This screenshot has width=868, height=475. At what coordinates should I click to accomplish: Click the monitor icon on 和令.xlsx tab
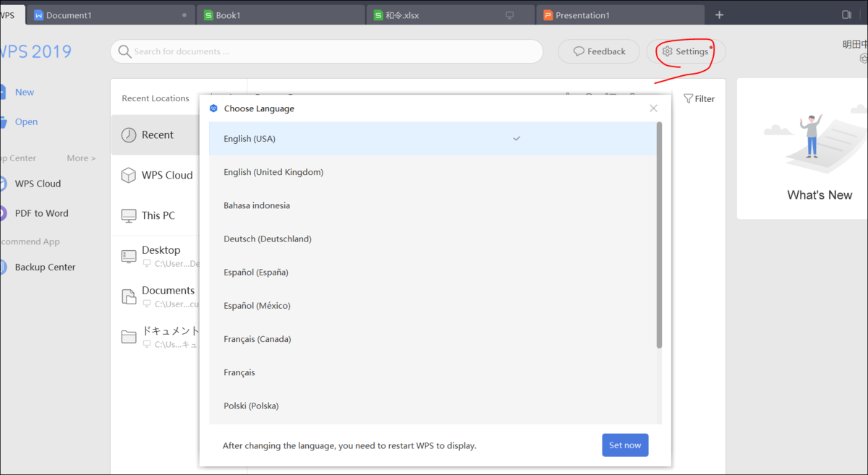(x=509, y=15)
